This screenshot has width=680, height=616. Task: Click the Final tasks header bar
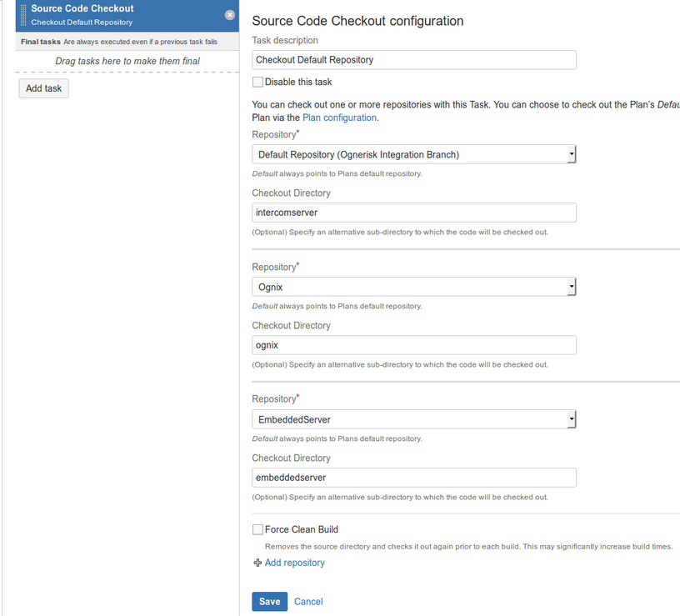(127, 42)
